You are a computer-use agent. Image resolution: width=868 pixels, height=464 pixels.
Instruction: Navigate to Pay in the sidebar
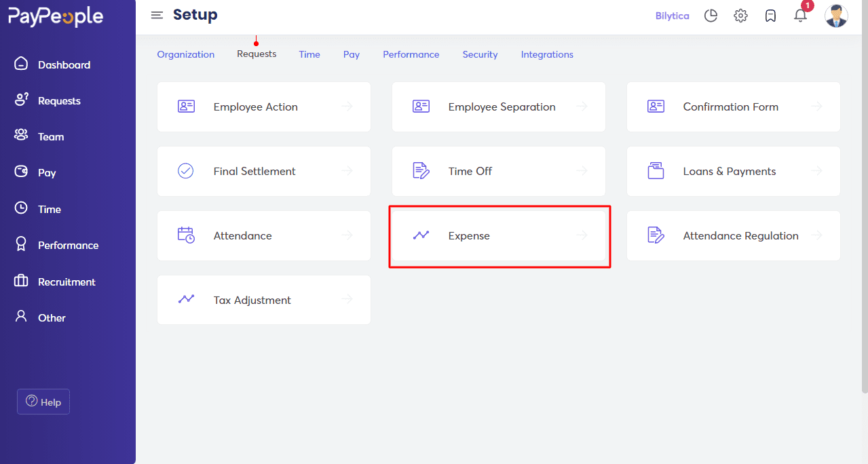point(47,172)
